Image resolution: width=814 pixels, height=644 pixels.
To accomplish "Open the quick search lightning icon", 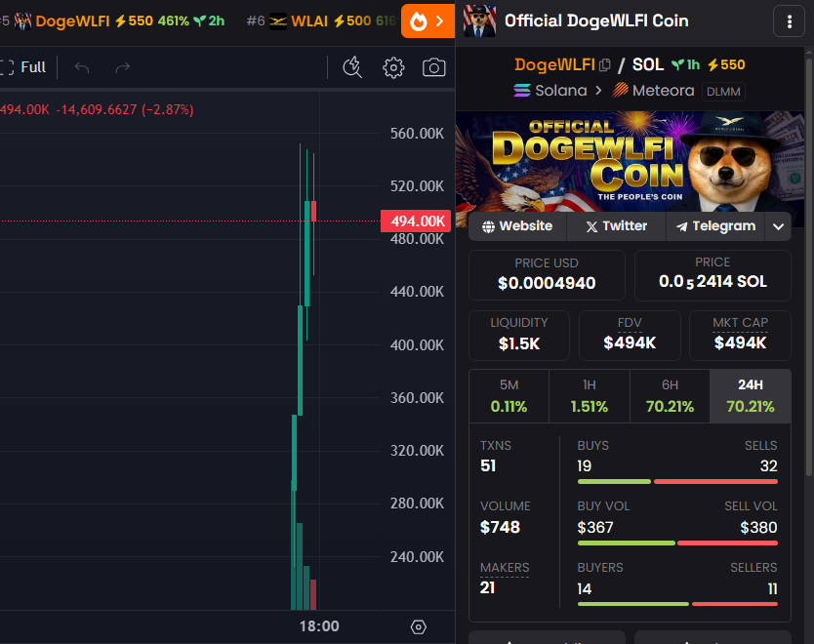I will click(x=352, y=67).
